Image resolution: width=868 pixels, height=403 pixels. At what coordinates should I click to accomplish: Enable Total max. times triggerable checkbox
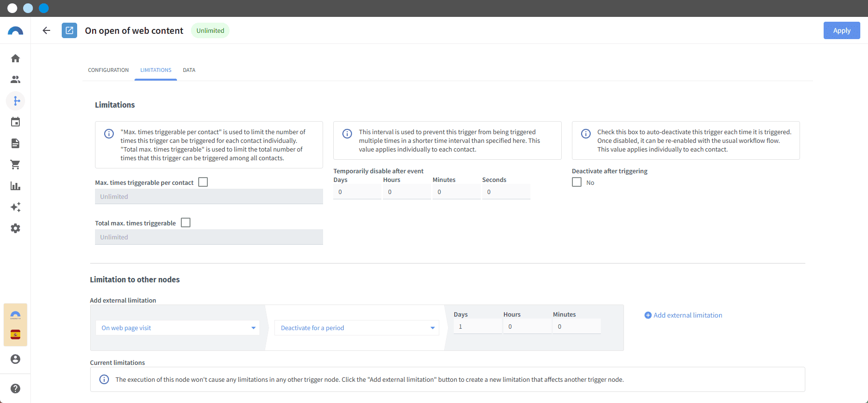coord(186,222)
